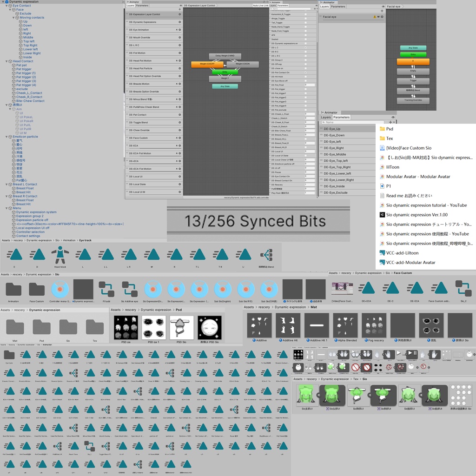Viewport: 476px width, 476px height.
Task: Collapse the Moving contacts tree node
Action: click(14, 17)
